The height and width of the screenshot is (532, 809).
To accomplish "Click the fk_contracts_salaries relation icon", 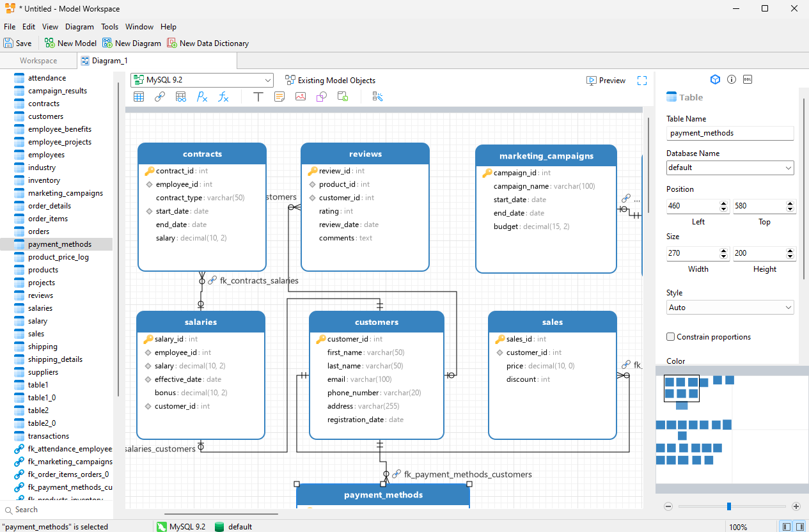I will pyautogui.click(x=212, y=280).
